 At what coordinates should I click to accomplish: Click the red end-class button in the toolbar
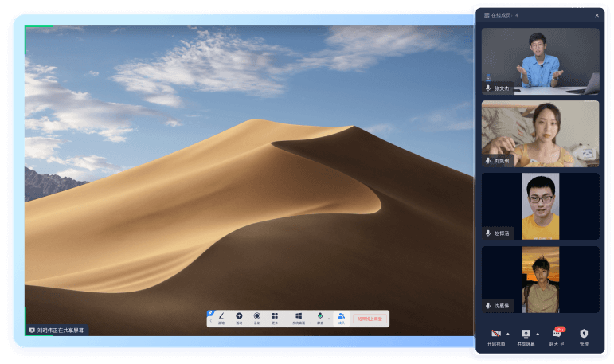pyautogui.click(x=370, y=319)
